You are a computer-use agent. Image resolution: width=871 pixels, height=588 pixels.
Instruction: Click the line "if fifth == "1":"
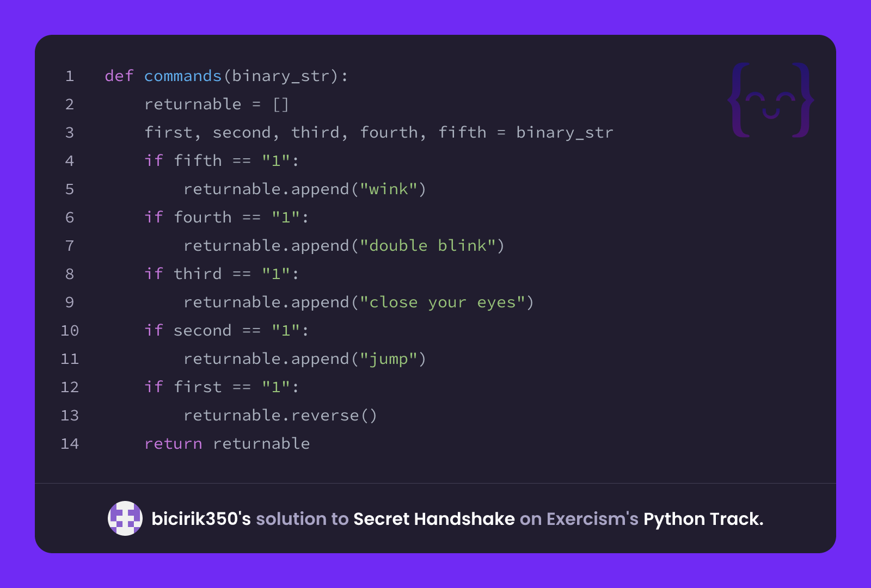[222, 161]
